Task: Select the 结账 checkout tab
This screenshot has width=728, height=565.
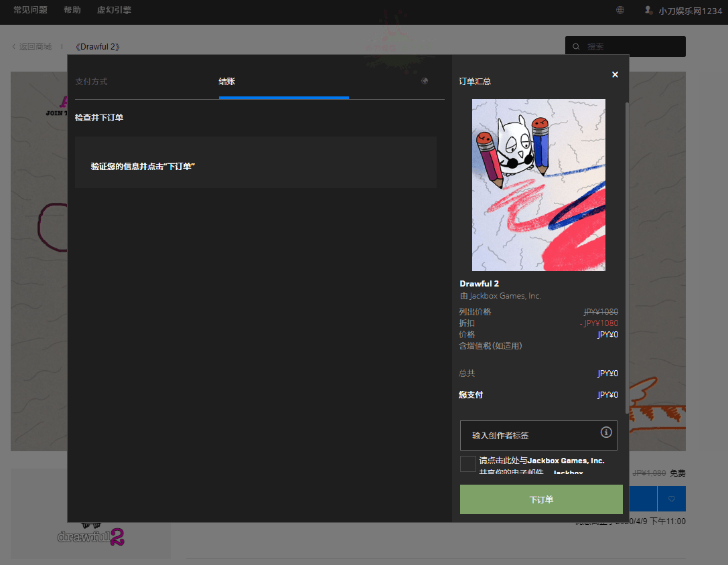Action: 227,82
